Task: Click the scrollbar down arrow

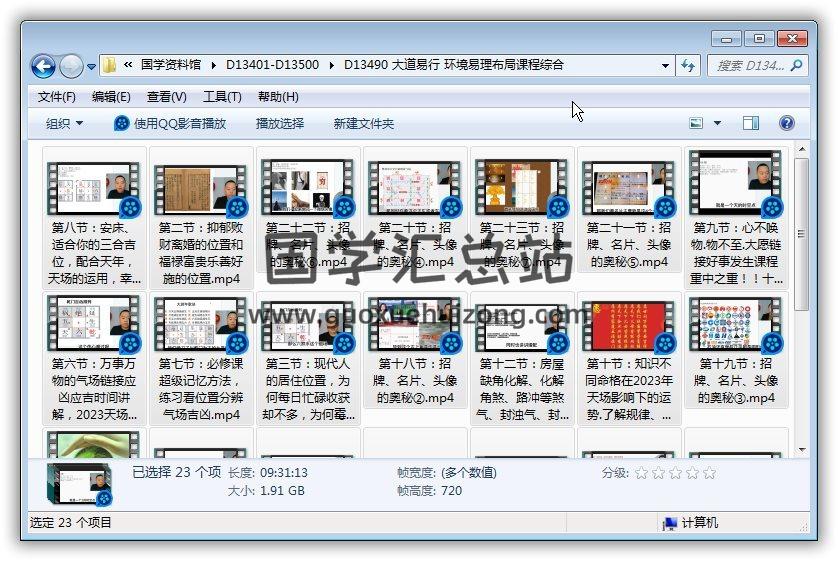Action: (801, 450)
